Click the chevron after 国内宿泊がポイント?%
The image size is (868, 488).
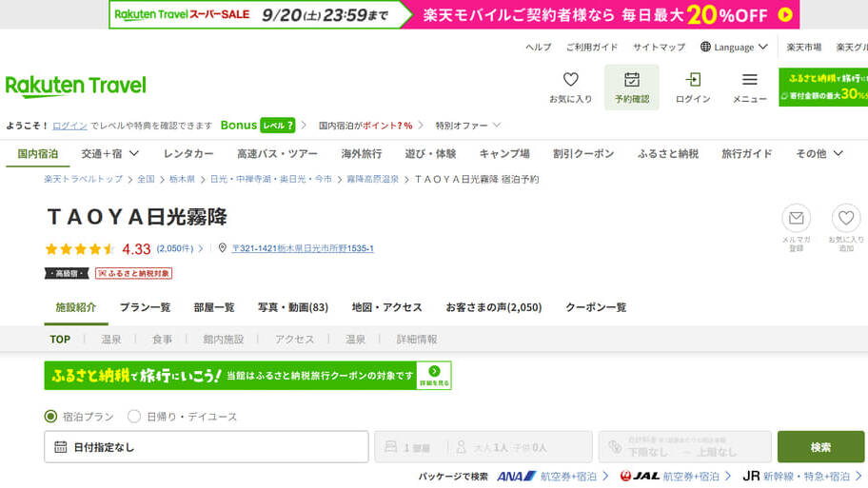(x=421, y=126)
